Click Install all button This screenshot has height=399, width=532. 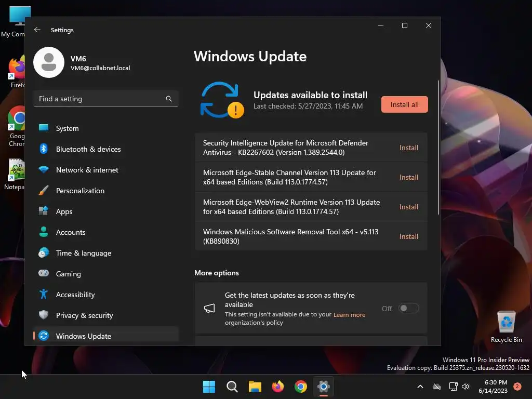point(404,104)
